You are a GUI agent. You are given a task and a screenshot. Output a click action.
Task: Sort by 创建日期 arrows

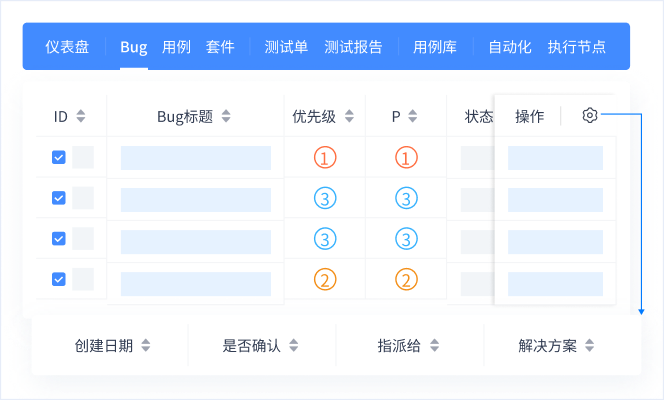[x=146, y=345]
